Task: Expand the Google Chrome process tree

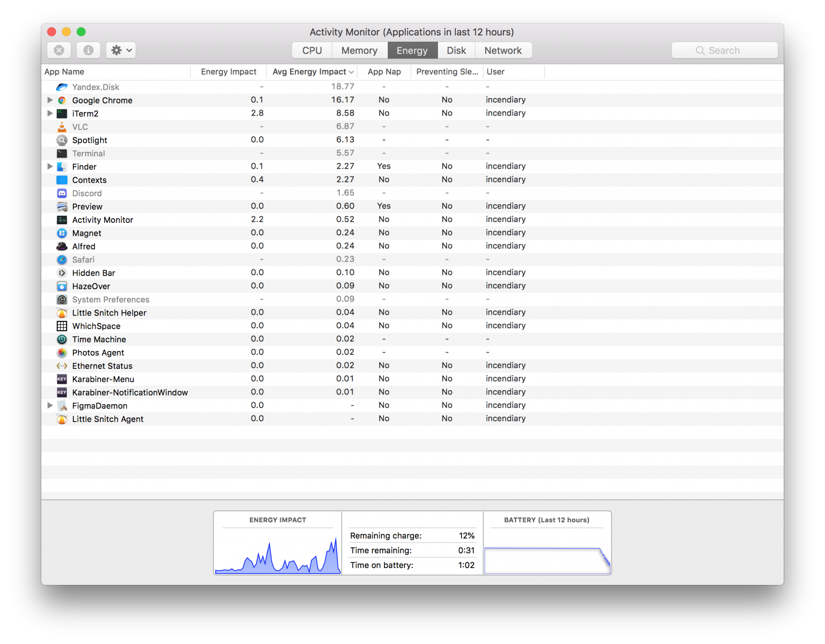Action: point(50,100)
